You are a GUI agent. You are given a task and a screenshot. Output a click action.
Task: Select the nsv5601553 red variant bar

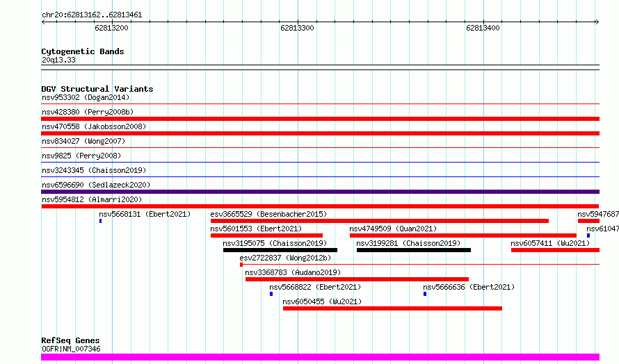(267, 235)
